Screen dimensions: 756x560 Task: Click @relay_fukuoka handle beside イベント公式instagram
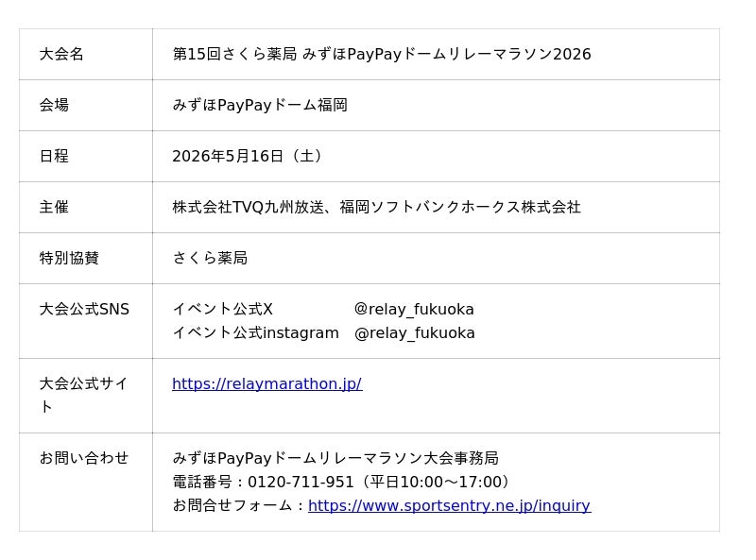pos(415,332)
